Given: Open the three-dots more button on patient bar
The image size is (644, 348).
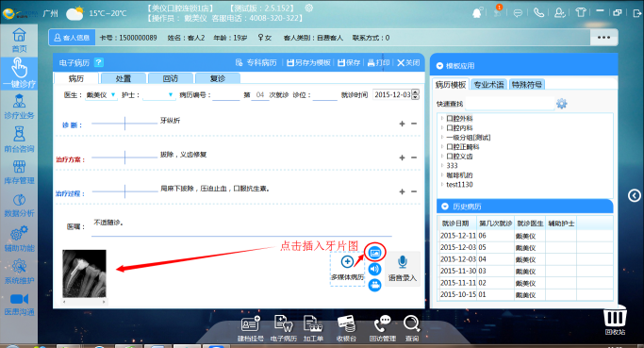Looking at the screenshot, I should [603, 38].
